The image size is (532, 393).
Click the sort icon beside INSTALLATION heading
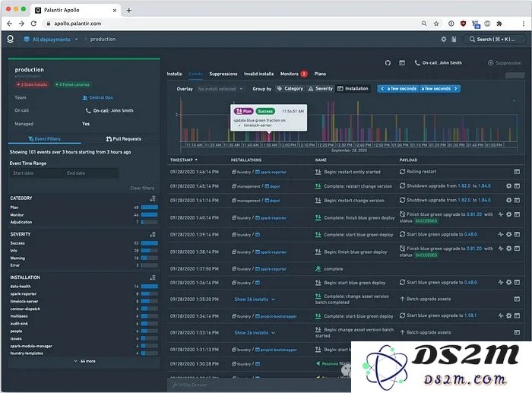153,277
